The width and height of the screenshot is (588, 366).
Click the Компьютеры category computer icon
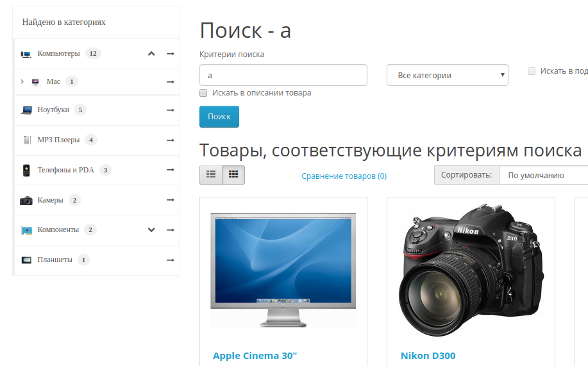tap(26, 54)
